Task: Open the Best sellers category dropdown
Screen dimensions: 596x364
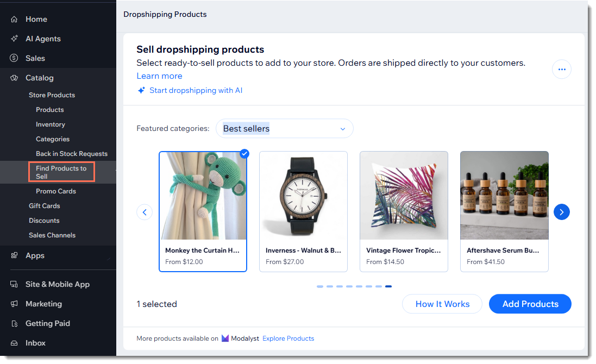Action: (284, 129)
